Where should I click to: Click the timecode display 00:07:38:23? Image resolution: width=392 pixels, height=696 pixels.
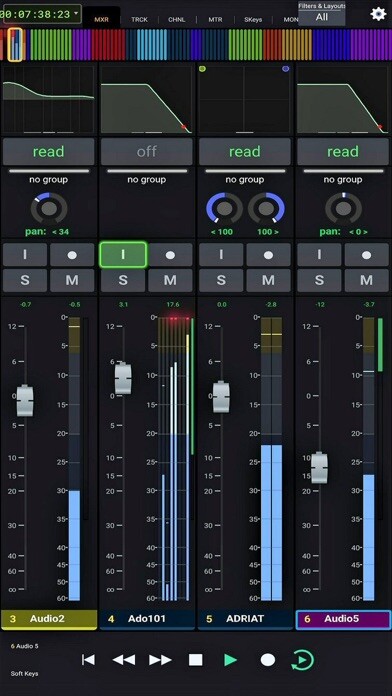[x=36, y=14]
